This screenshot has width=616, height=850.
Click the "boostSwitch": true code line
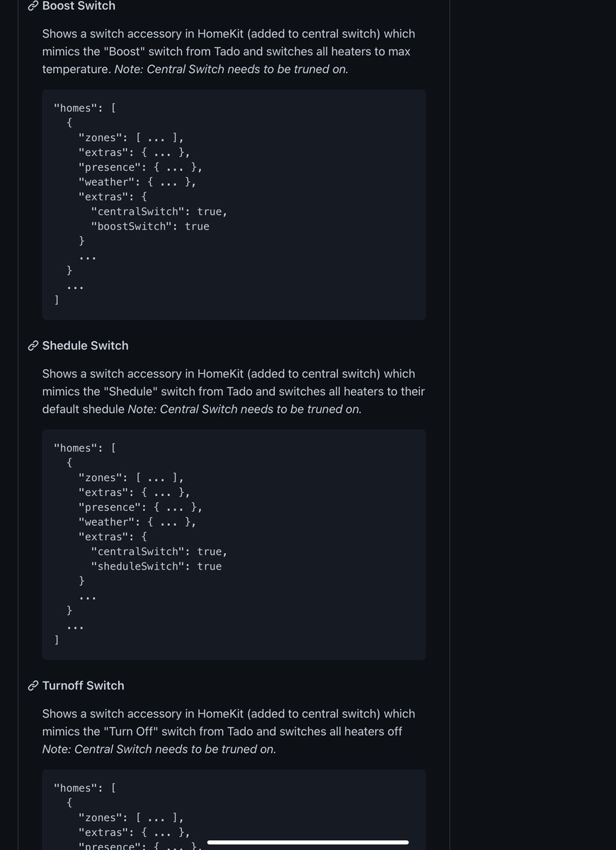pyautogui.click(x=149, y=227)
